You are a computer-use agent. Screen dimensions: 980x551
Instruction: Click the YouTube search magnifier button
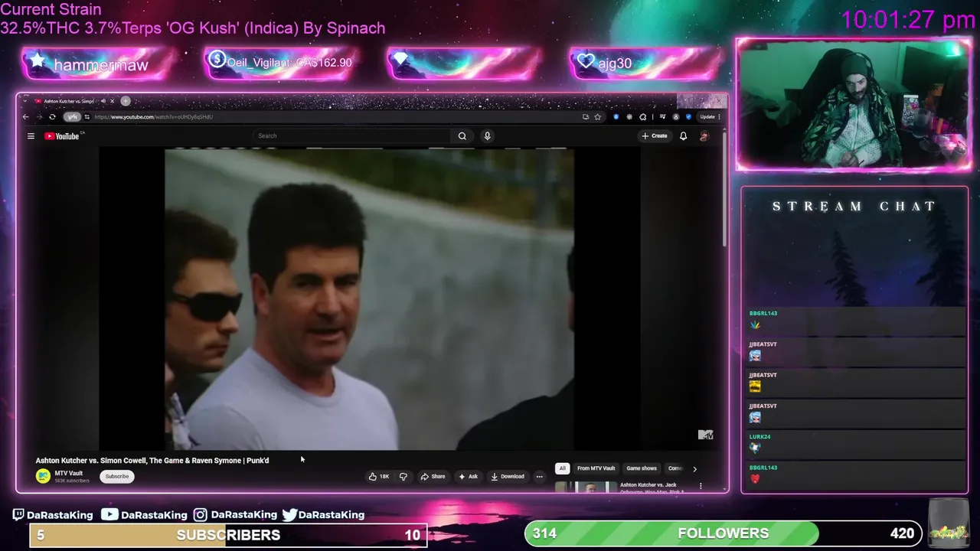point(462,136)
